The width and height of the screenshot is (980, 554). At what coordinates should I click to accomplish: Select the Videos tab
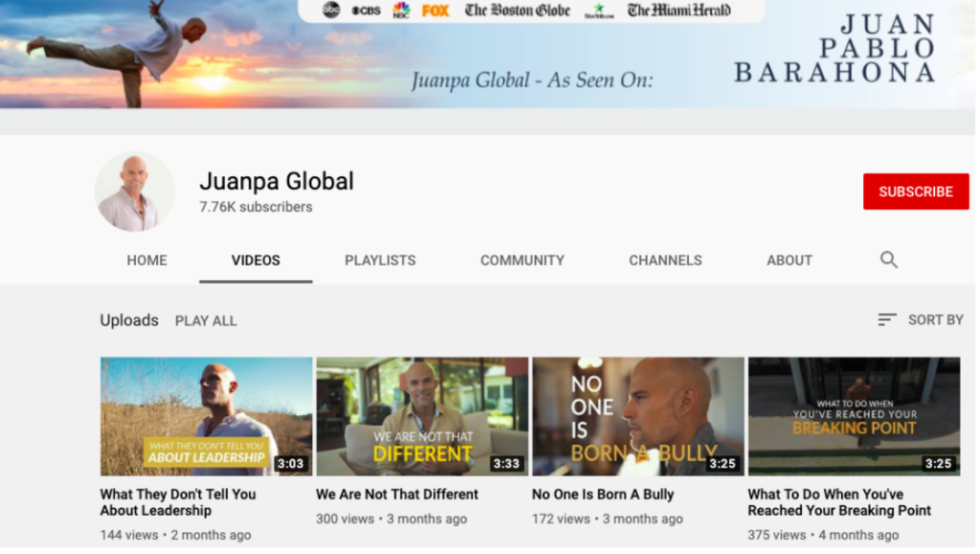pyautogui.click(x=256, y=260)
